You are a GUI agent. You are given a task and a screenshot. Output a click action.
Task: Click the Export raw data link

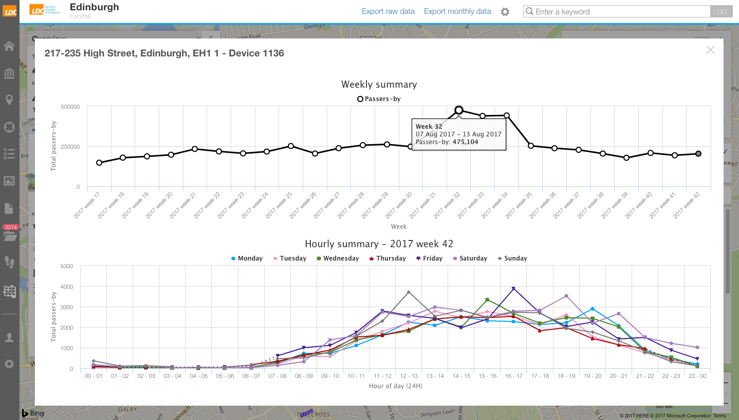(x=388, y=11)
